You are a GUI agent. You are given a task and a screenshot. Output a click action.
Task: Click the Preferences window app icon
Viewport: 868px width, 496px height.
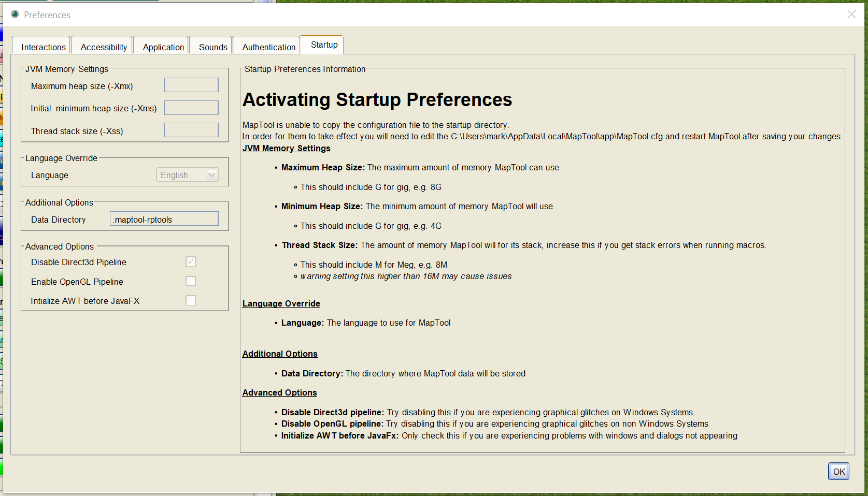15,14
